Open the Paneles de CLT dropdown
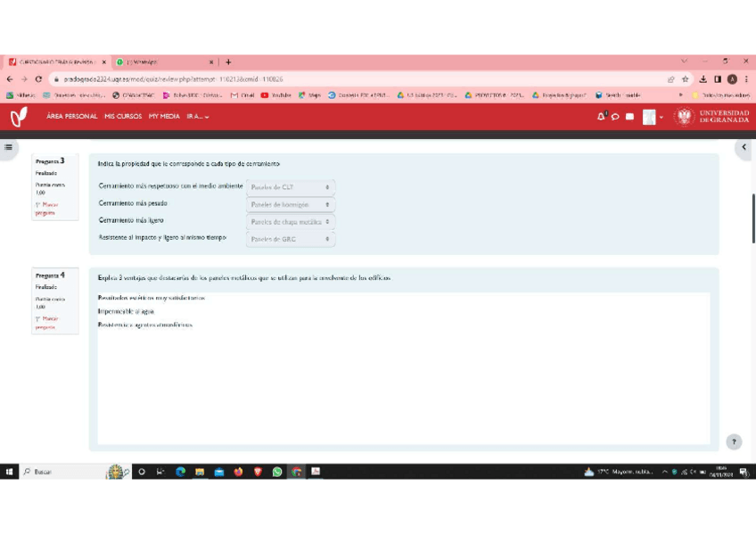This screenshot has width=756, height=534. coord(291,187)
